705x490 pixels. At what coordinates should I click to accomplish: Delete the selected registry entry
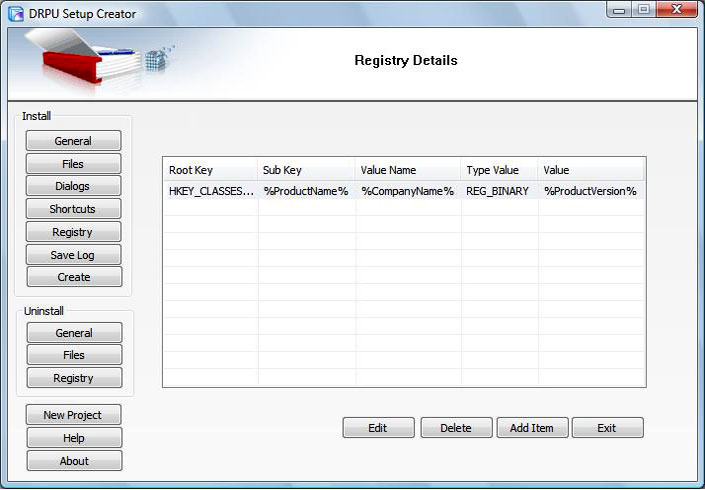tap(456, 428)
